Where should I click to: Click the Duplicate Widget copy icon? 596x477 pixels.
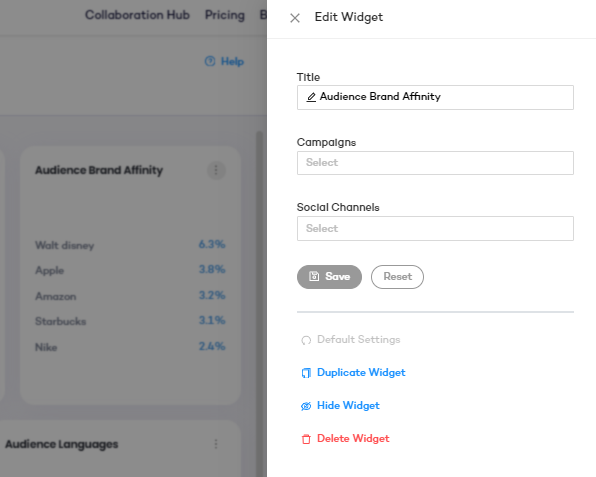click(306, 373)
